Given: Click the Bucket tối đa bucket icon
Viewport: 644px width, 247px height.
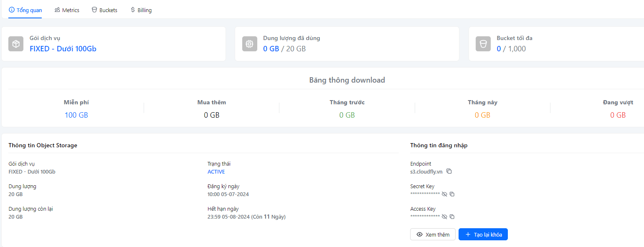Looking at the screenshot, I should [x=483, y=44].
